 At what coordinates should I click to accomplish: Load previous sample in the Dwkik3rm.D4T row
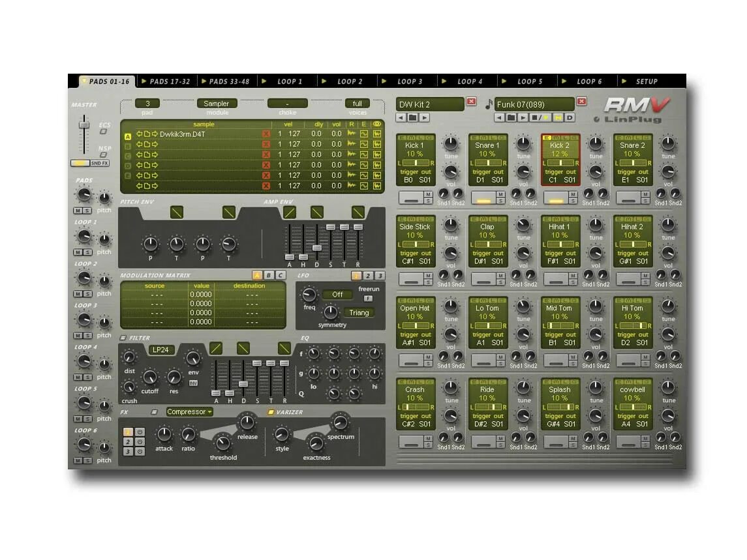click(140, 134)
